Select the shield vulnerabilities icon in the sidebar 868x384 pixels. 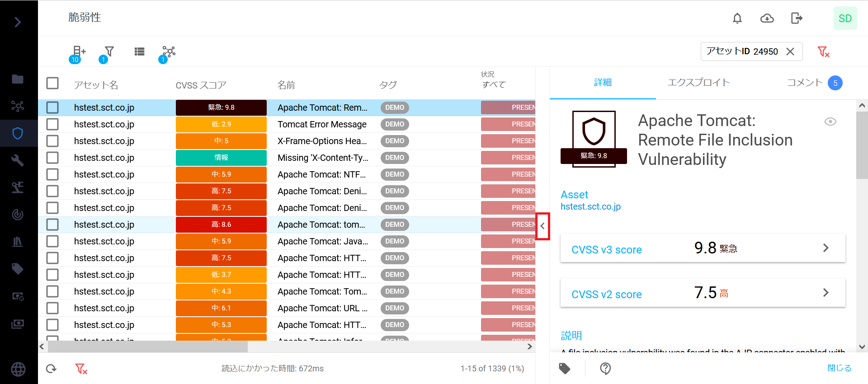[18, 133]
